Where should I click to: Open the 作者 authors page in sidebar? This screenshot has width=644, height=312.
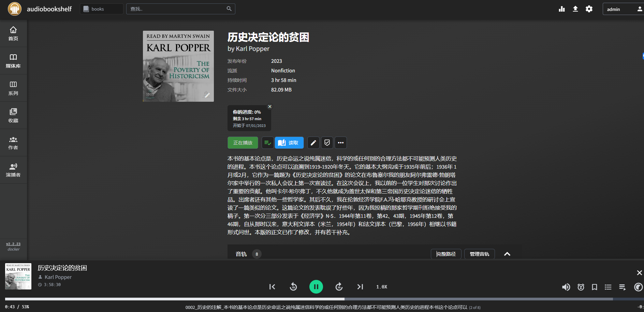[13, 143]
